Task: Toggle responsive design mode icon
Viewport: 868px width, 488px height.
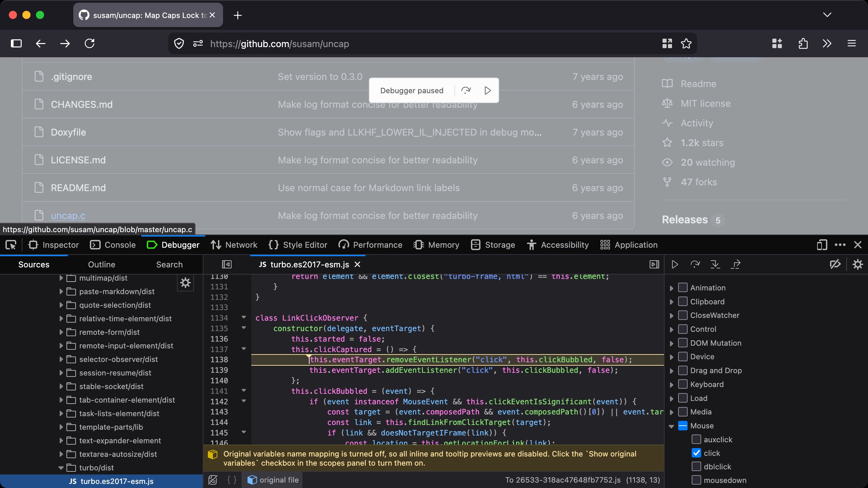Action: click(822, 245)
